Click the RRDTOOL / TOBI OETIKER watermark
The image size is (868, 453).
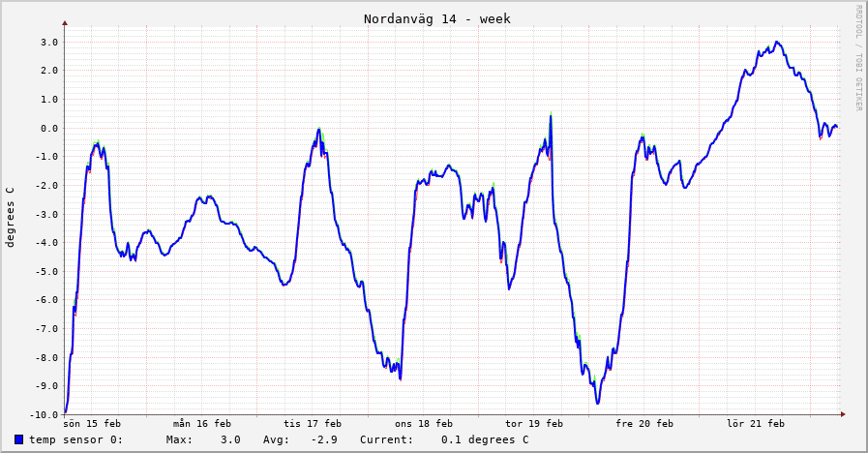(857, 58)
